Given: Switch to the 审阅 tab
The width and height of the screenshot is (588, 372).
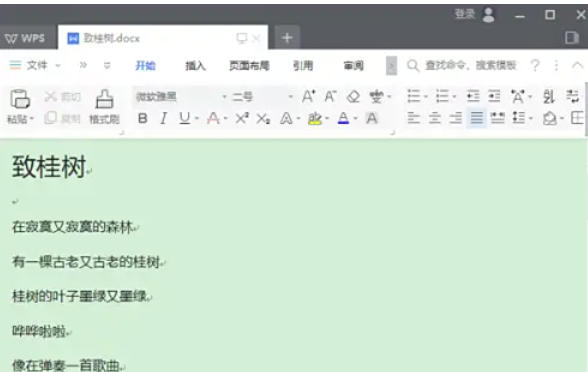Looking at the screenshot, I should [354, 66].
